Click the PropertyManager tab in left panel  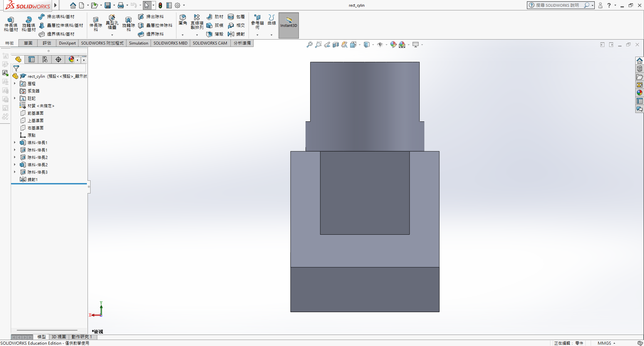[32, 59]
